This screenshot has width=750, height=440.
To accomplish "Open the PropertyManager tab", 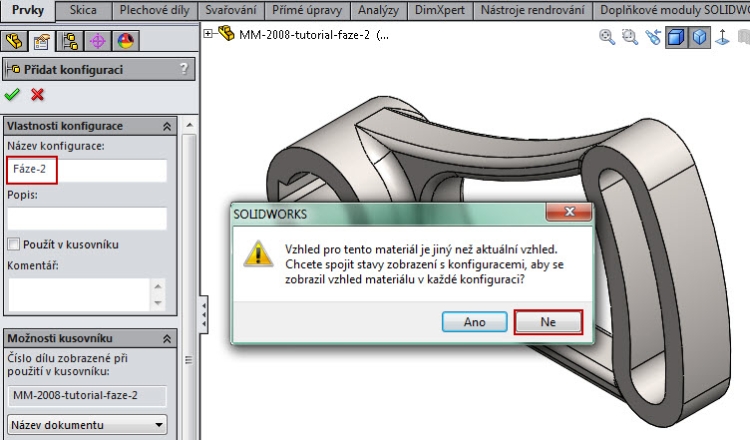I will (42, 42).
